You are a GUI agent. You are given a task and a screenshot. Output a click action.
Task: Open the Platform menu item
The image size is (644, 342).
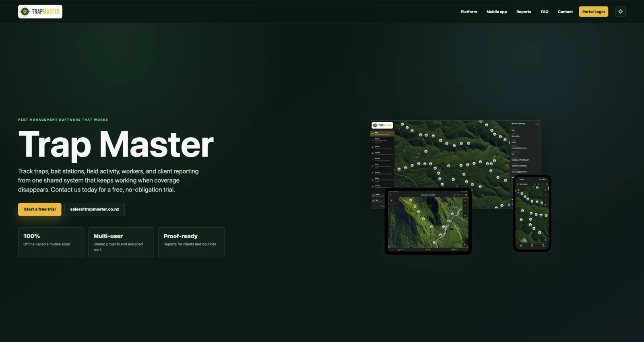click(469, 12)
